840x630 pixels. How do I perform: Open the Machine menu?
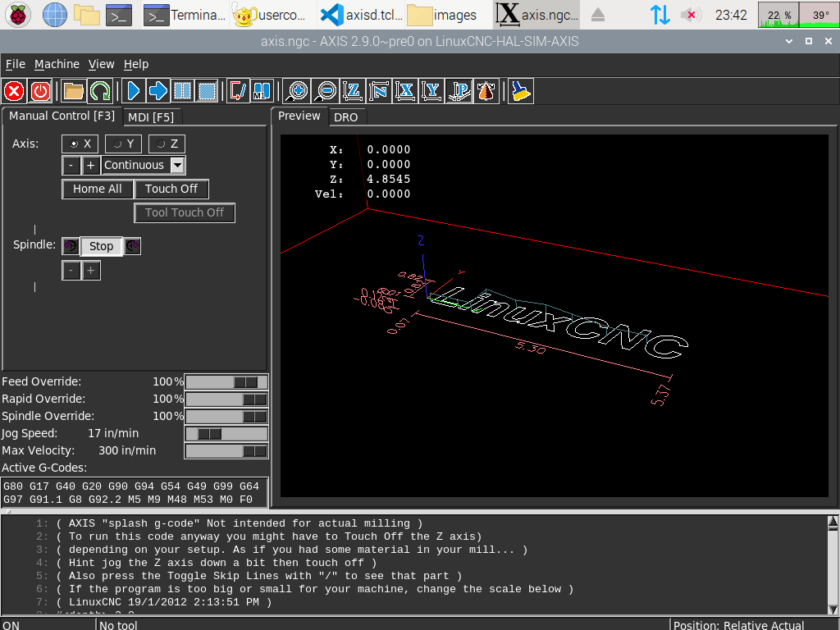57,64
